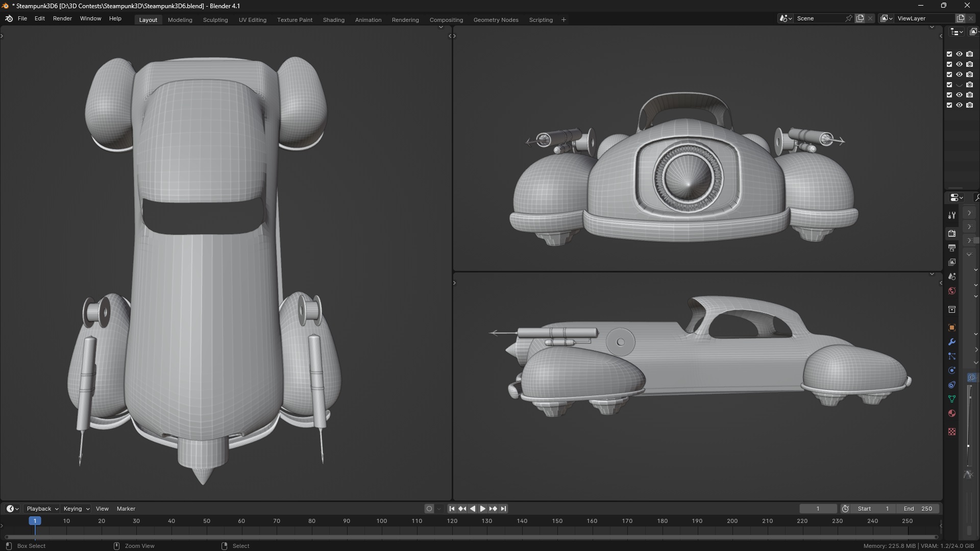The width and height of the screenshot is (980, 551).
Task: Click the pin scene to workspace icon
Action: (x=848, y=18)
